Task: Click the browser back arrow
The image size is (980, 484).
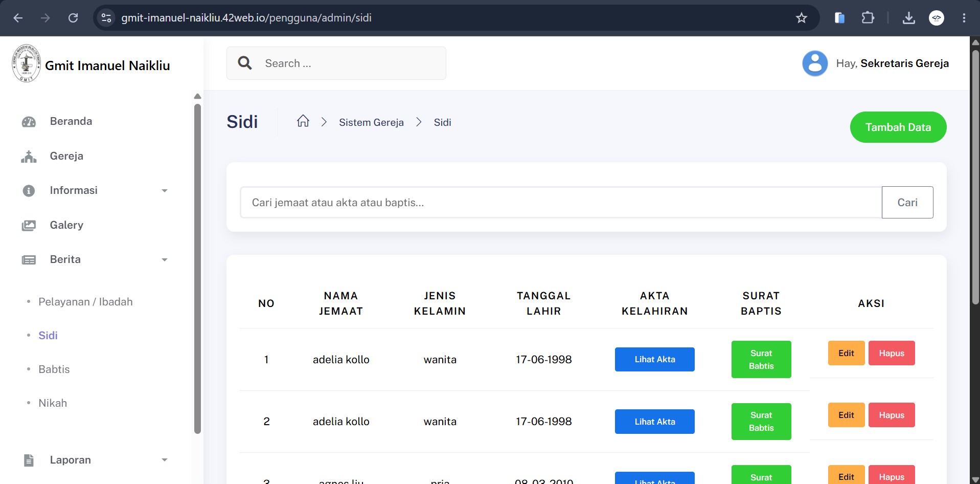Action: pyautogui.click(x=18, y=18)
